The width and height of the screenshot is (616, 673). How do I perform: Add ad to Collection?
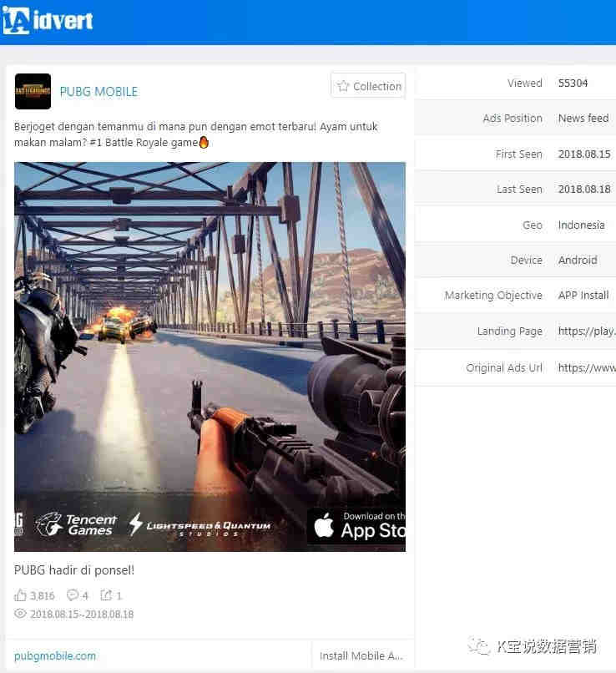point(368,86)
